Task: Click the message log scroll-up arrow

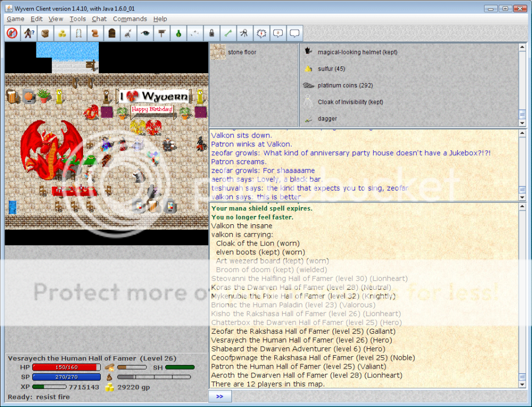Action: point(522,206)
